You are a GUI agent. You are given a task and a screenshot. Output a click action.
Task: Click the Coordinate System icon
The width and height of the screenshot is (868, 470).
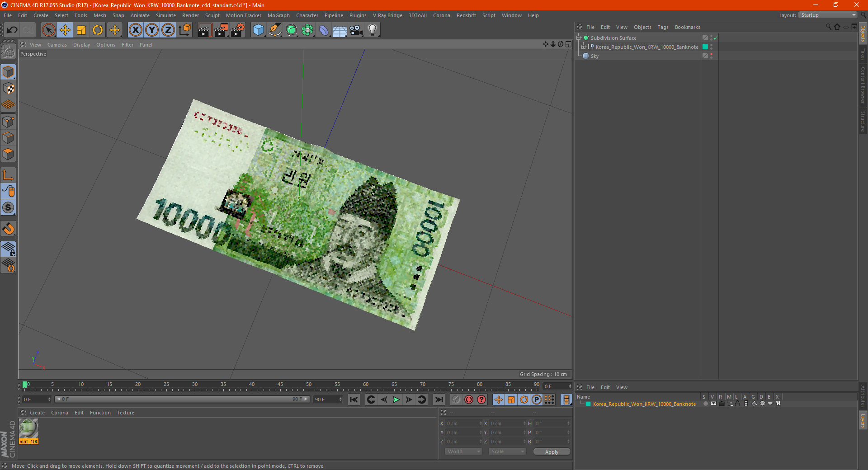pos(185,30)
